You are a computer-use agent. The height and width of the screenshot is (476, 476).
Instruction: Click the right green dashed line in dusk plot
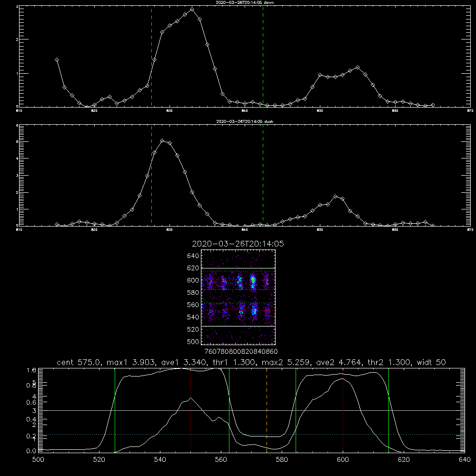click(x=263, y=176)
